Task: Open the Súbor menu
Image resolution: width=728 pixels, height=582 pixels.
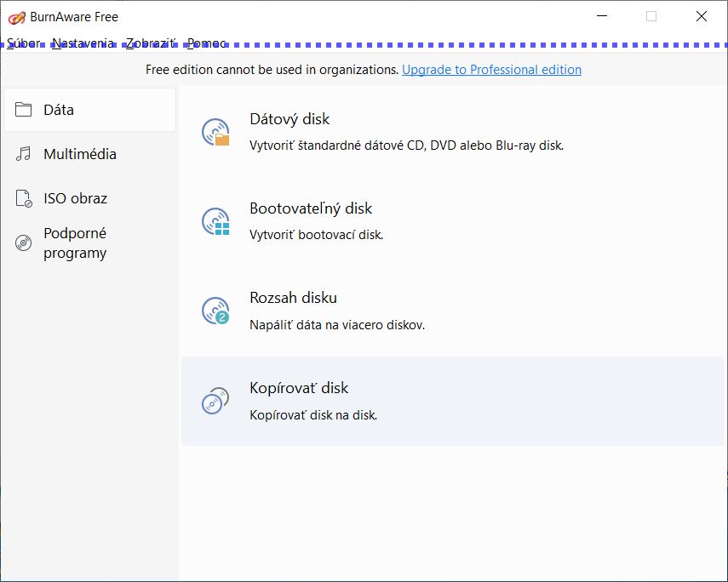Action: click(23, 43)
